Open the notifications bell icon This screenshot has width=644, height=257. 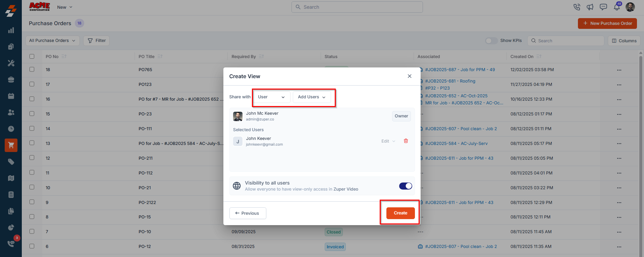(617, 7)
